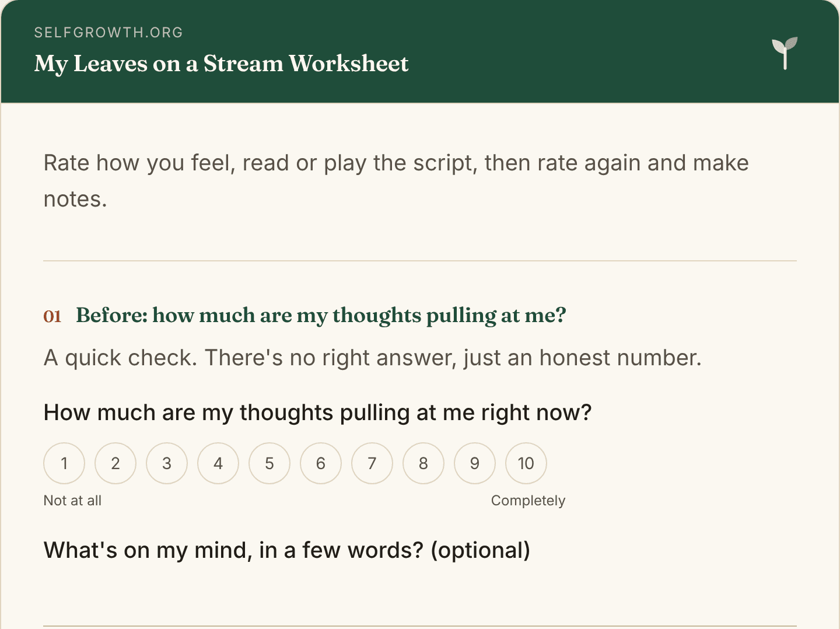Click the SELFGROWTH.ORG site label
Viewport: 840px width, 629px height.
pos(108,33)
